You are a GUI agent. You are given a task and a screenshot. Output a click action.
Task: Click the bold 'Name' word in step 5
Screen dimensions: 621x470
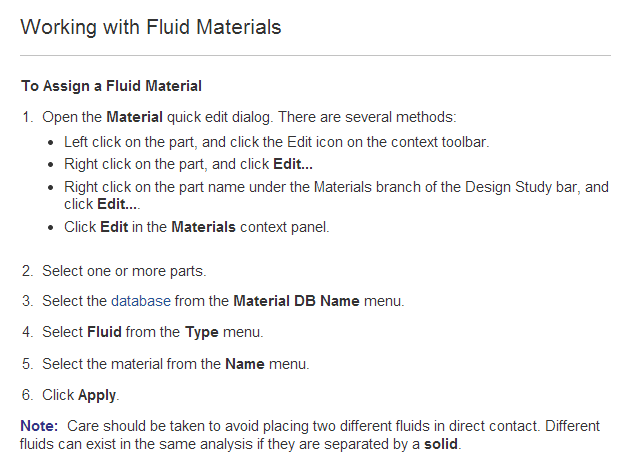pos(244,364)
